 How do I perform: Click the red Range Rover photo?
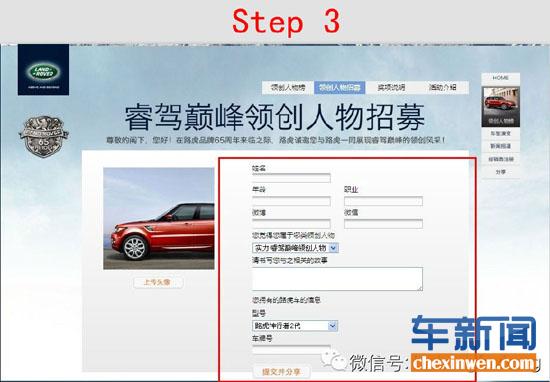click(x=159, y=219)
